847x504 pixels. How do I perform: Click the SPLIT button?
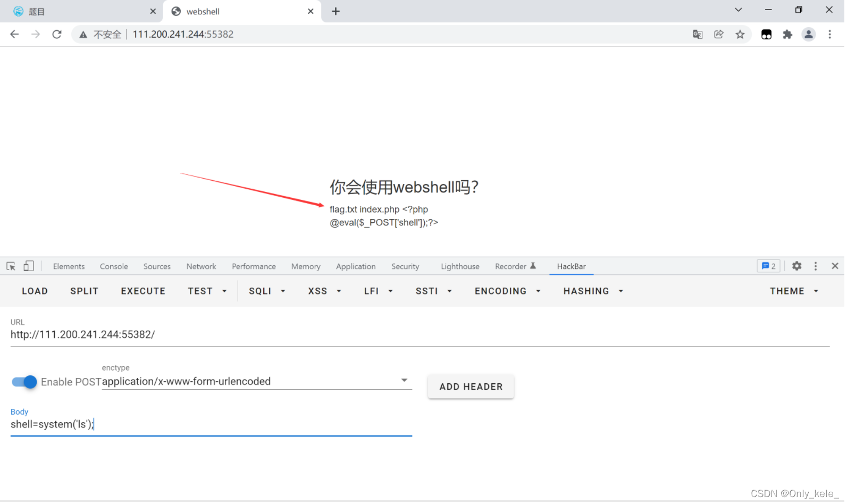coord(84,291)
